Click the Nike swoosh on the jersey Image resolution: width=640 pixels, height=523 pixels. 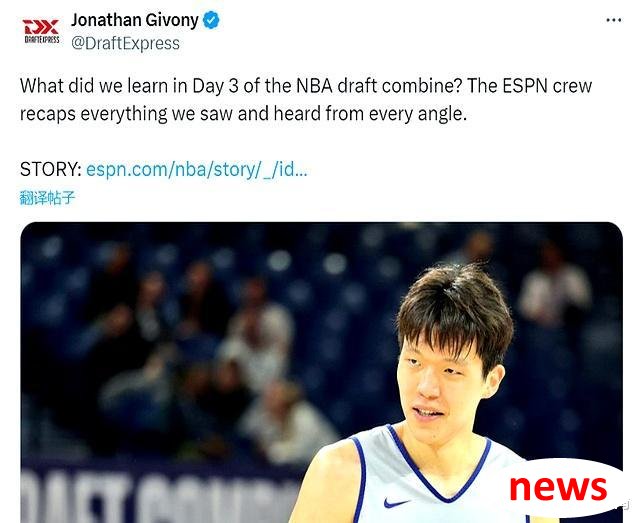click(x=396, y=502)
